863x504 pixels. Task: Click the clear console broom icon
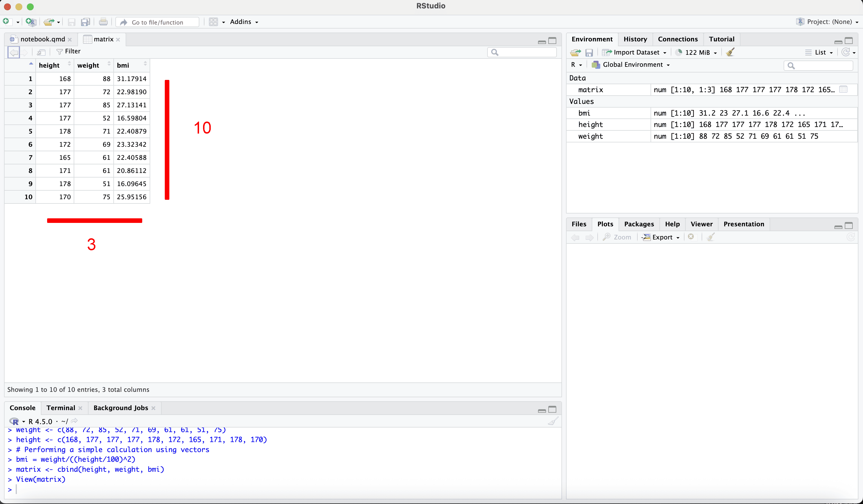553,421
